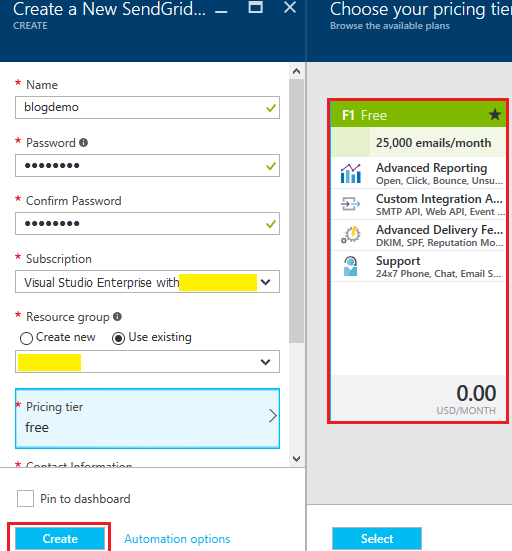Minimize the Create SendGrid blade
The image size is (512, 551).
pyautogui.click(x=221, y=12)
